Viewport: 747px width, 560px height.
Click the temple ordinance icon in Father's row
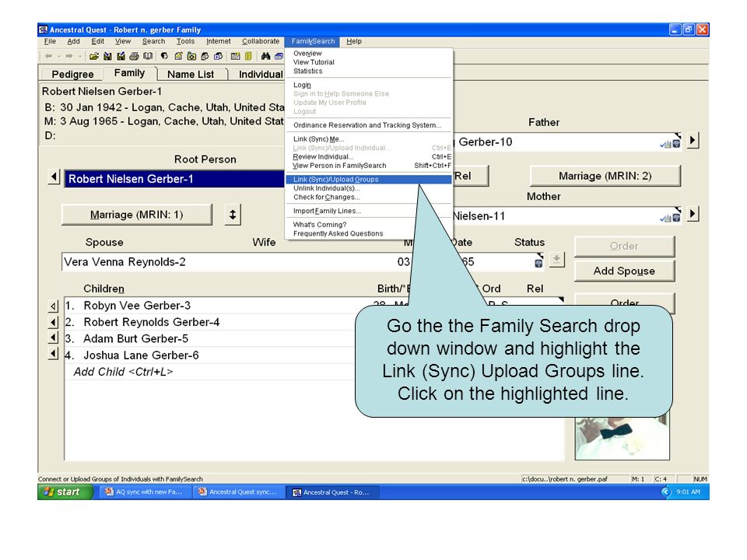click(x=665, y=144)
